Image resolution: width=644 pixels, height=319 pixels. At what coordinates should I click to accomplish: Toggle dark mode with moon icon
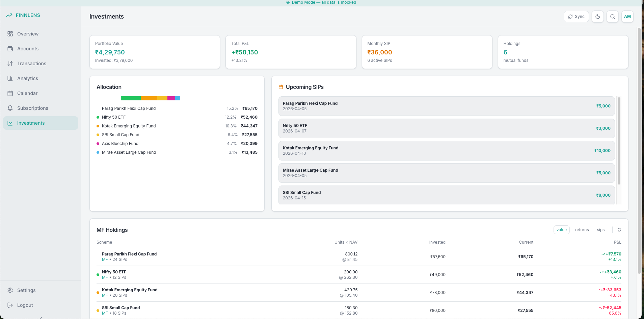point(598,17)
